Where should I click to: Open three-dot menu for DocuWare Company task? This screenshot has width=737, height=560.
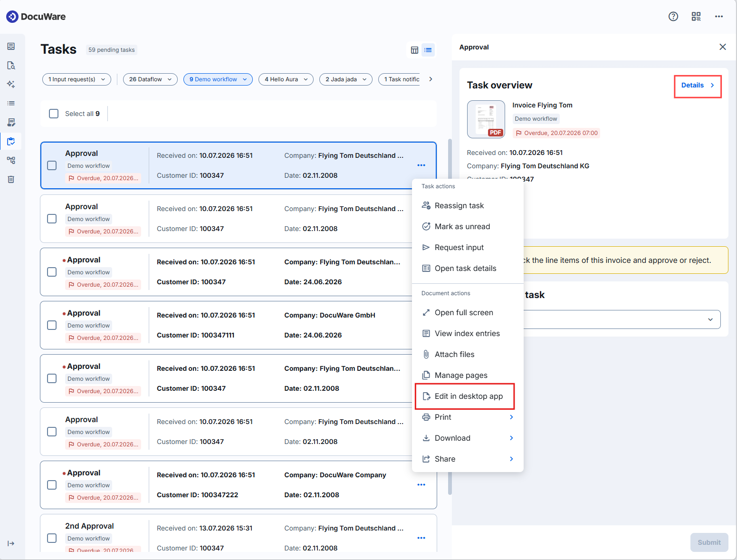421,485
